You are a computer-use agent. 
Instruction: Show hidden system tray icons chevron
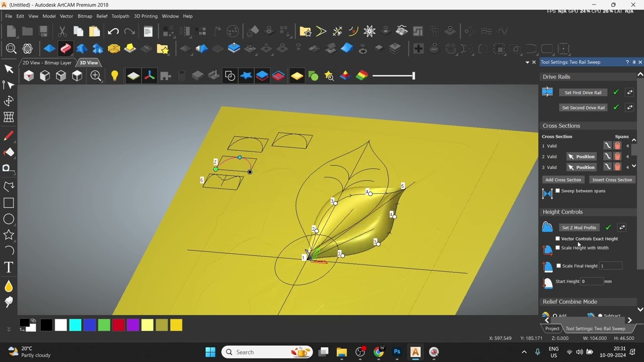point(524,352)
